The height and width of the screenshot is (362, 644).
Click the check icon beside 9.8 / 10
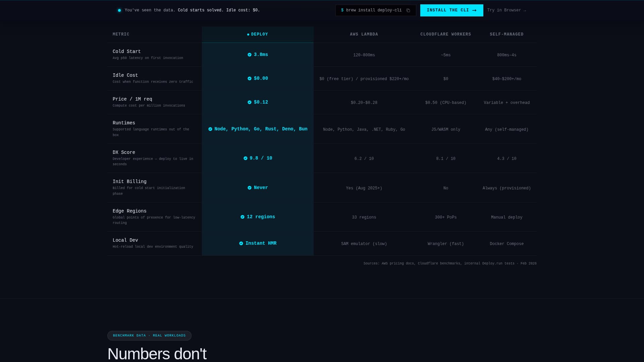point(246,158)
